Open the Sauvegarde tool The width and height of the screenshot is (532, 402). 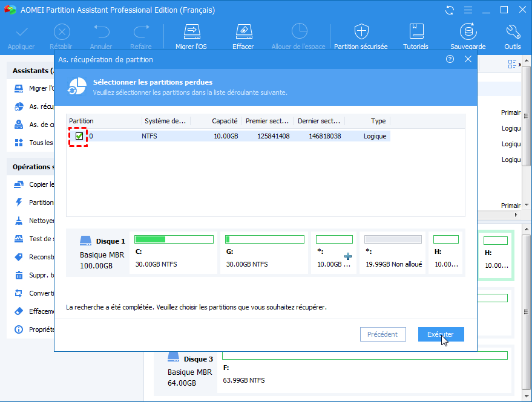point(468,37)
